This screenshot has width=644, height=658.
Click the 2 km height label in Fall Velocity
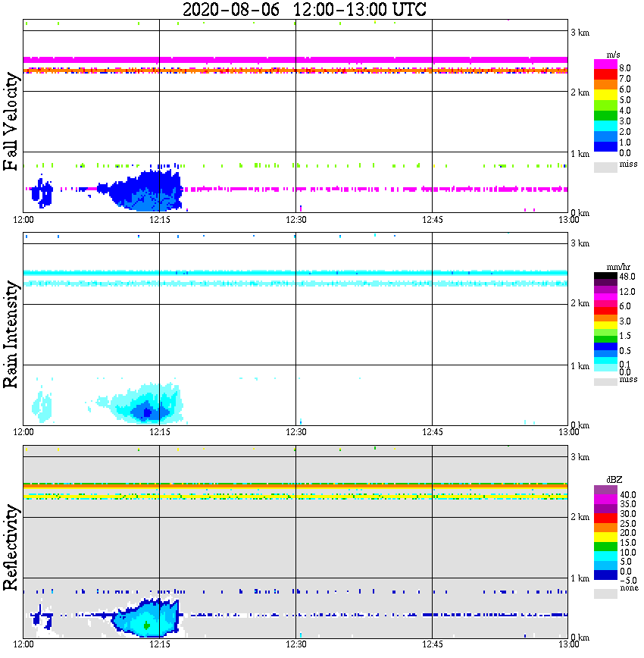point(580,92)
